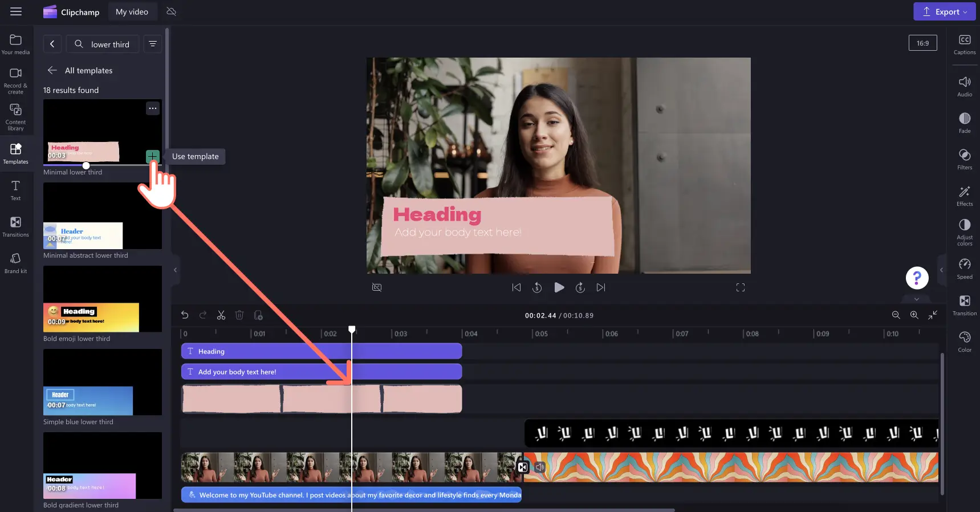Open the Adjust colors panel
Image resolution: width=980 pixels, height=512 pixels.
click(965, 232)
